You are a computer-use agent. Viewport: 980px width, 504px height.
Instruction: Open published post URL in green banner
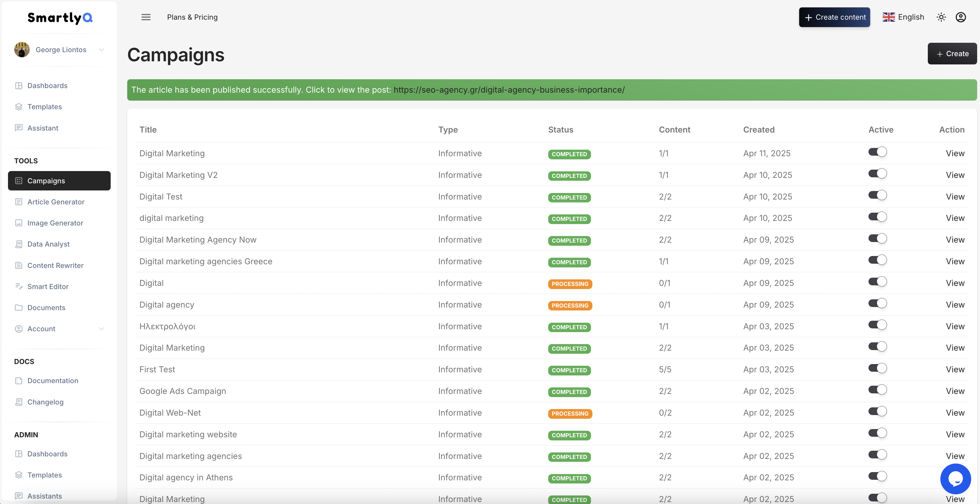(x=509, y=90)
